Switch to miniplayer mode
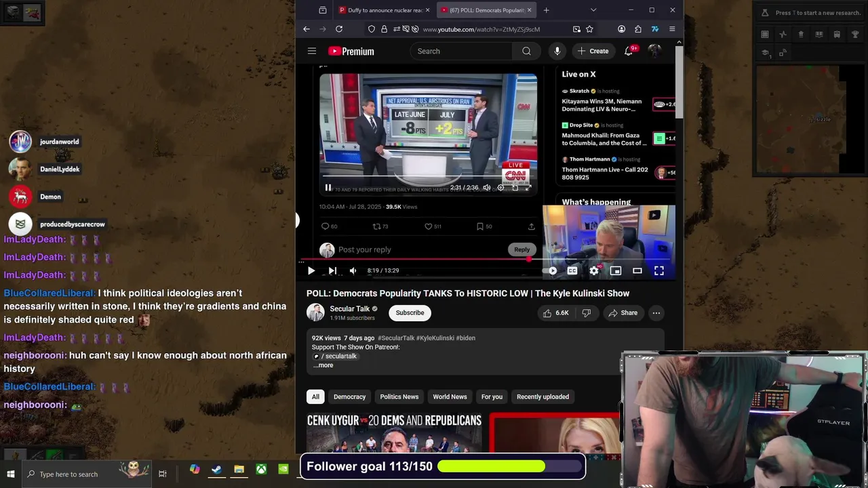The width and height of the screenshot is (868, 488). click(616, 270)
